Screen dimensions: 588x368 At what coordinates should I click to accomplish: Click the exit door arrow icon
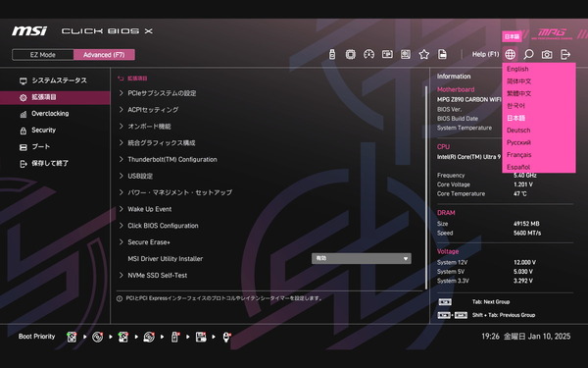(565, 54)
